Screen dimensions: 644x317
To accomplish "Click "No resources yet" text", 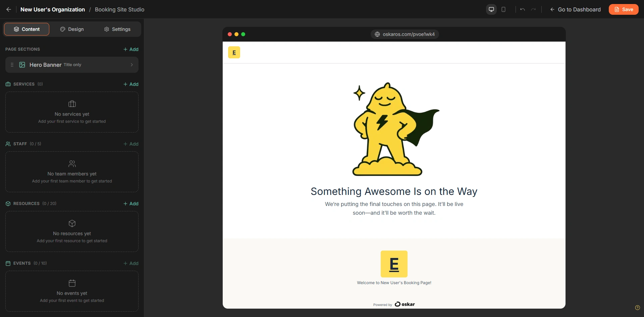I will tap(72, 233).
